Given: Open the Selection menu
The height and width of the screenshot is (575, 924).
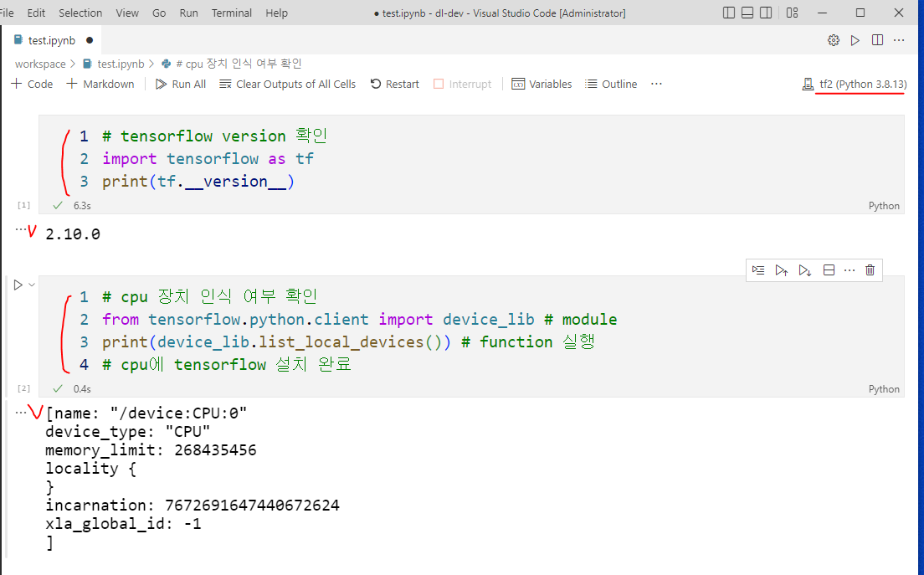Looking at the screenshot, I should click(x=80, y=13).
